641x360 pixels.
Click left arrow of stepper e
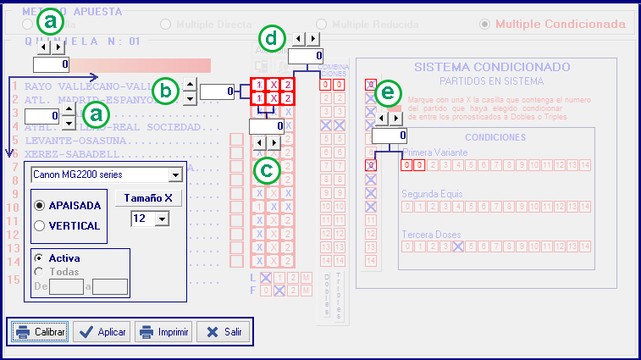[x=381, y=119]
